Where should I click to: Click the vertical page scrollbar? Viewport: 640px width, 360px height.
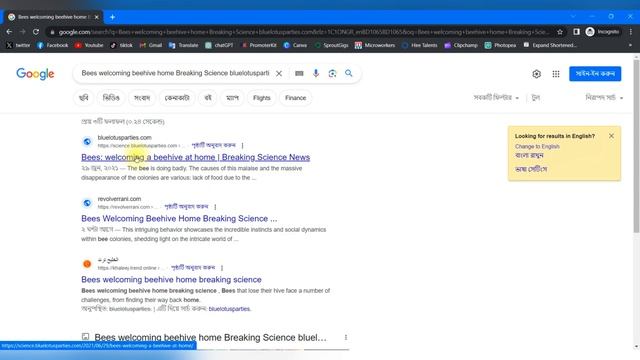click(x=636, y=147)
